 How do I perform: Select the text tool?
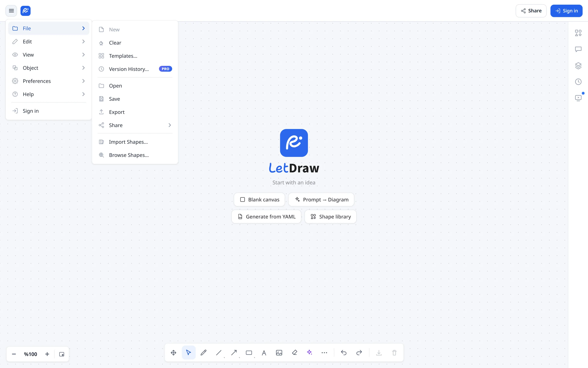point(264,353)
